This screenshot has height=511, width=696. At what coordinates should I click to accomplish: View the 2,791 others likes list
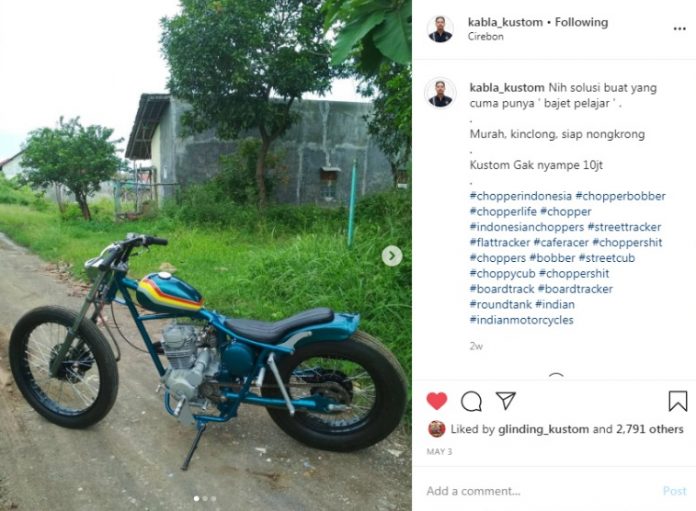pos(650,429)
